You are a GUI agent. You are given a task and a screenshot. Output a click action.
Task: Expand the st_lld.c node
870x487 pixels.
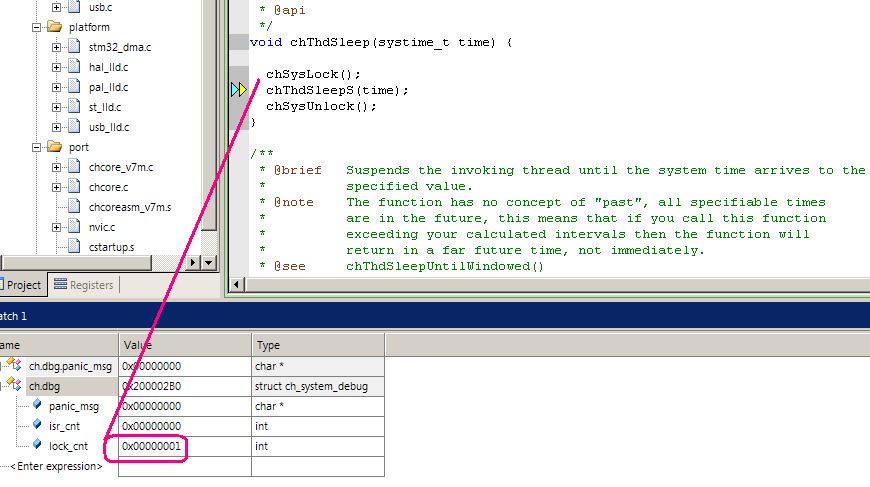(56, 107)
